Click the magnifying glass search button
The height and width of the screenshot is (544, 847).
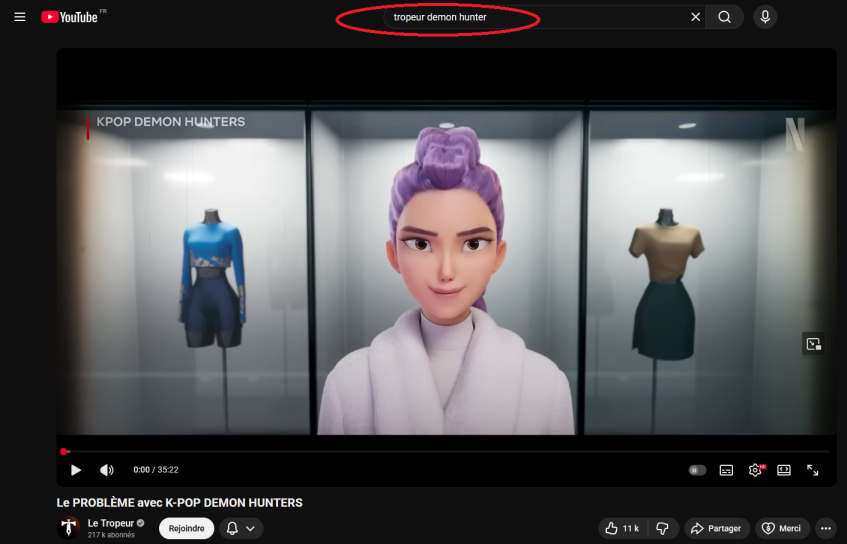tap(724, 17)
